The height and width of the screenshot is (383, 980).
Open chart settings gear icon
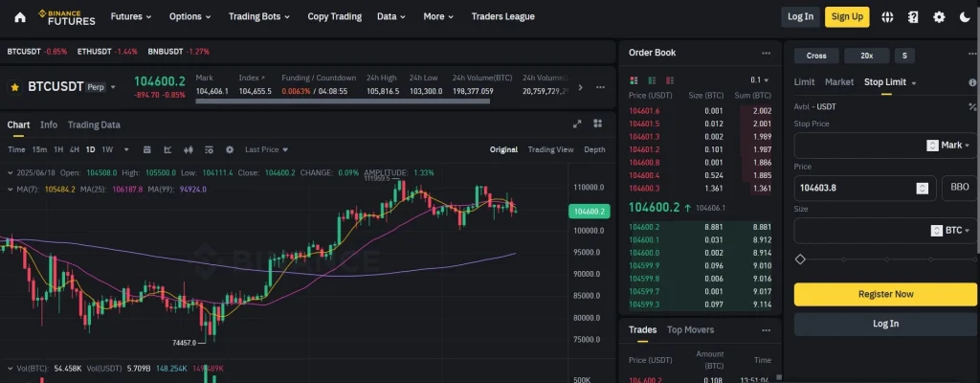tap(229, 149)
